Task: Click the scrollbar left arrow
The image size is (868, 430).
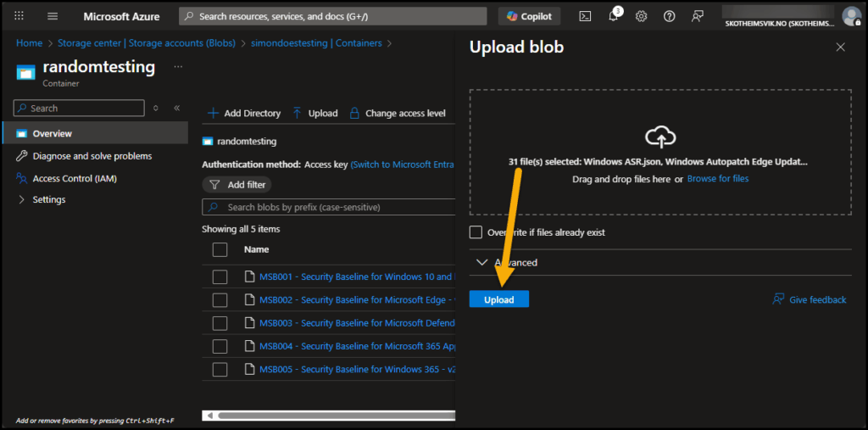Action: 209,416
